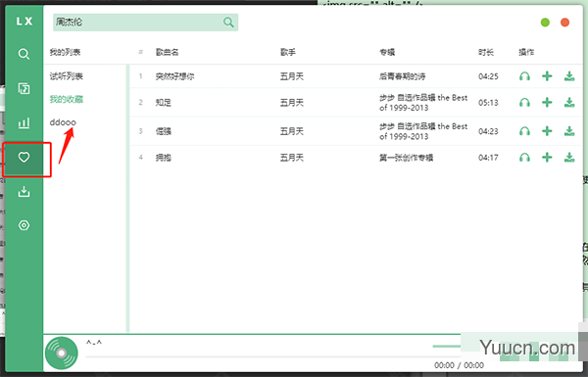
Task: Play 突然好想你 with headphone icon
Action: pyautogui.click(x=524, y=76)
